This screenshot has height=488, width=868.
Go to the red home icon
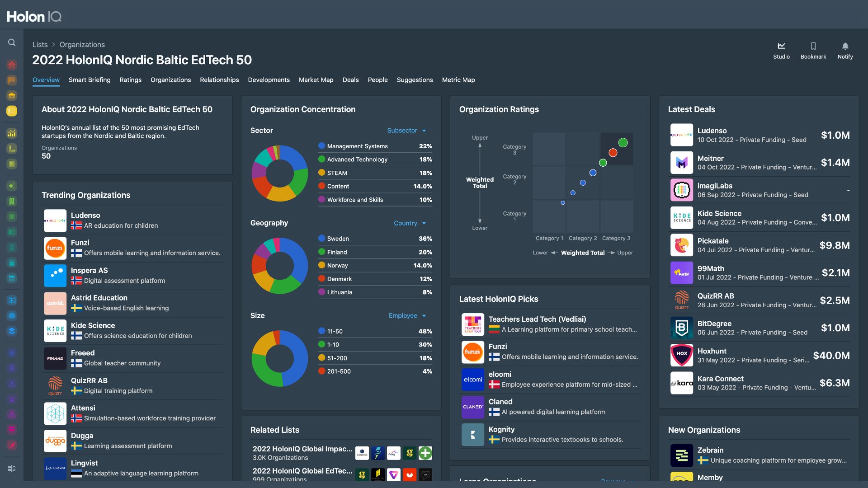point(12,65)
